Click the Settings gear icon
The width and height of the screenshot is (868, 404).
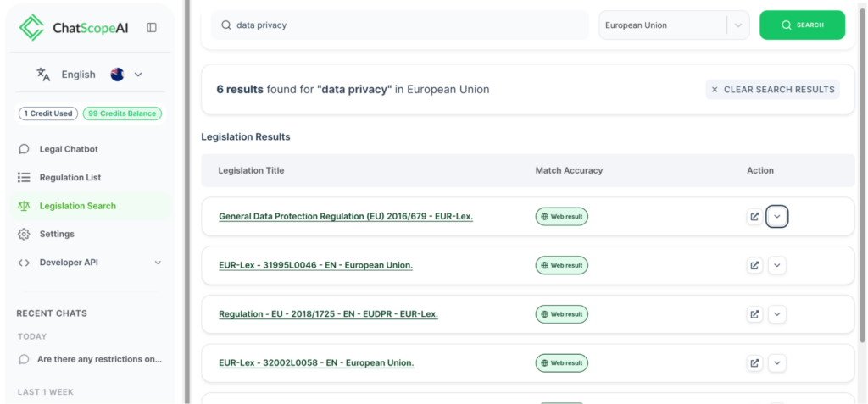(x=24, y=234)
